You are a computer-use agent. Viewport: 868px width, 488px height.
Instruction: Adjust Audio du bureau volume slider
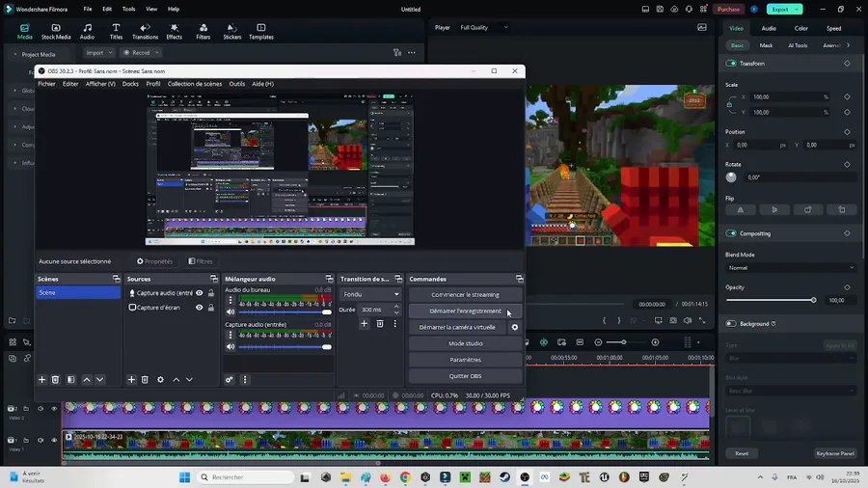point(285,312)
